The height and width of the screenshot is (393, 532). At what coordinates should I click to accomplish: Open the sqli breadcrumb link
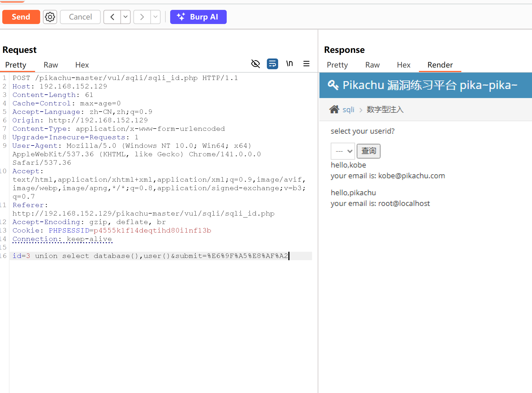point(348,109)
